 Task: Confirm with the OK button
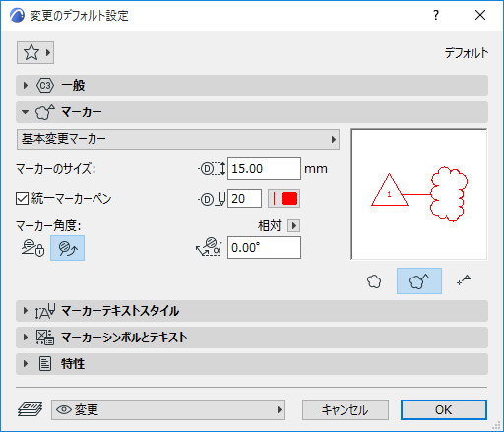(444, 409)
